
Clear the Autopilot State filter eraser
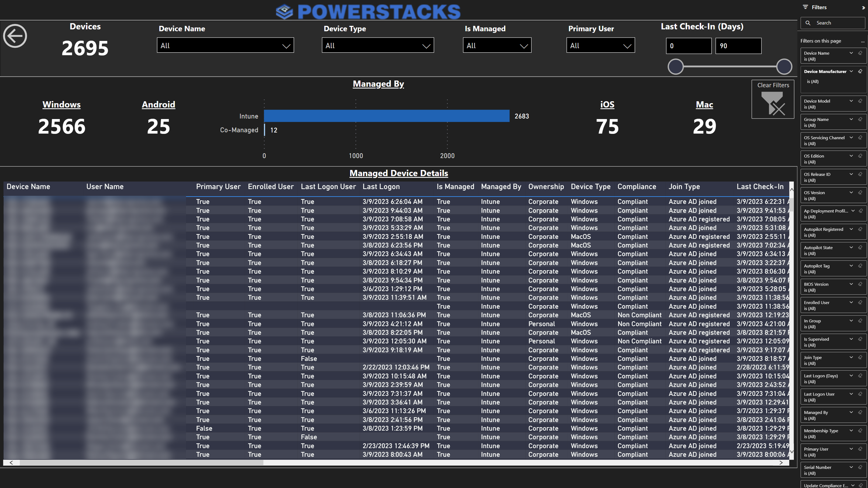click(x=860, y=247)
